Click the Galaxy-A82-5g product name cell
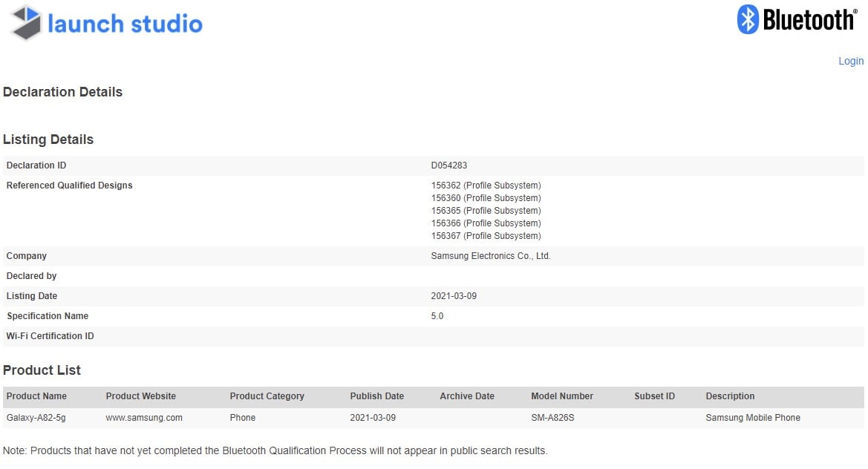 [x=36, y=418]
